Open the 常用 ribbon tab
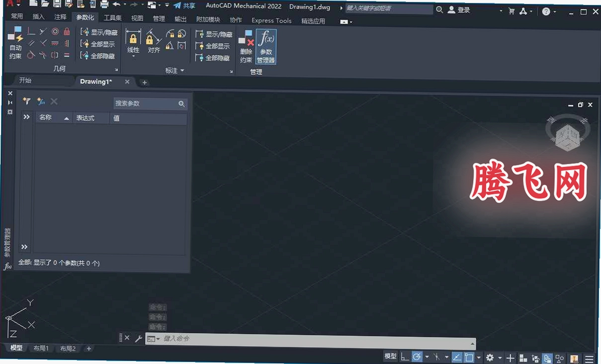This screenshot has height=364, width=601. (17, 17)
